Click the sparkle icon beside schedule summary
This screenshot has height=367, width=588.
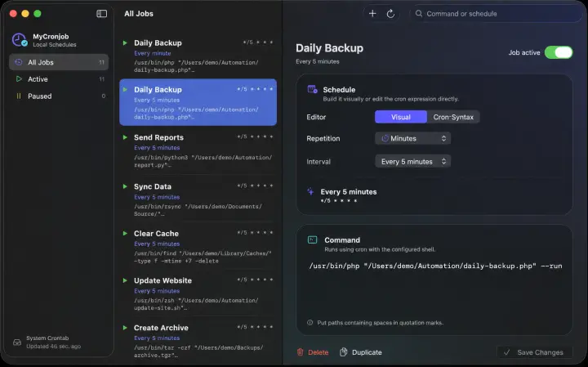310,192
